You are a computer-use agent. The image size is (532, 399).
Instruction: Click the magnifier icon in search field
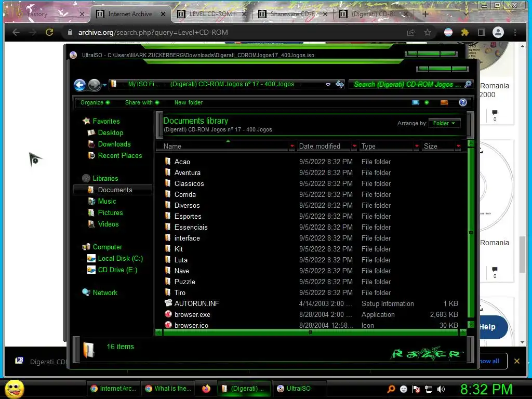pos(468,84)
